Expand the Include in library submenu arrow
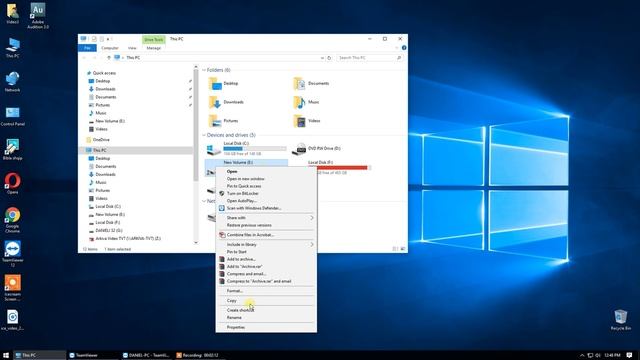This screenshot has width=640, height=360. [312, 244]
